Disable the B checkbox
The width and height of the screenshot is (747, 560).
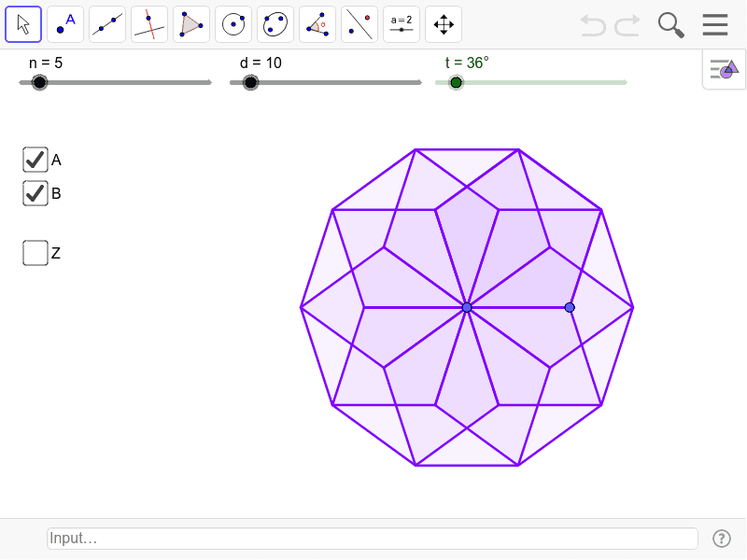[35, 193]
